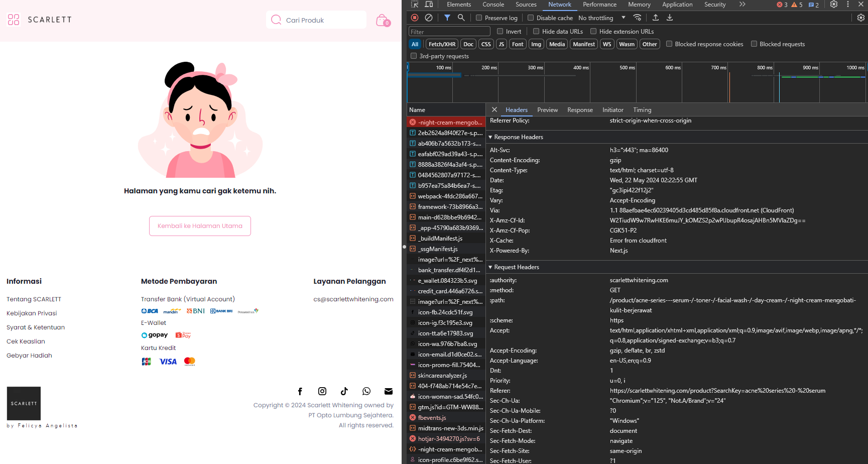Enable the Preserve log checkbox
Screen dimensions: 868x464
tap(479, 18)
